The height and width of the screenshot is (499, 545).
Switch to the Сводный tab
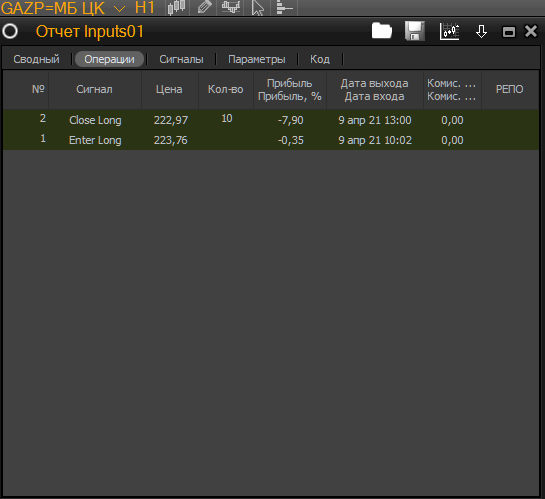click(36, 59)
